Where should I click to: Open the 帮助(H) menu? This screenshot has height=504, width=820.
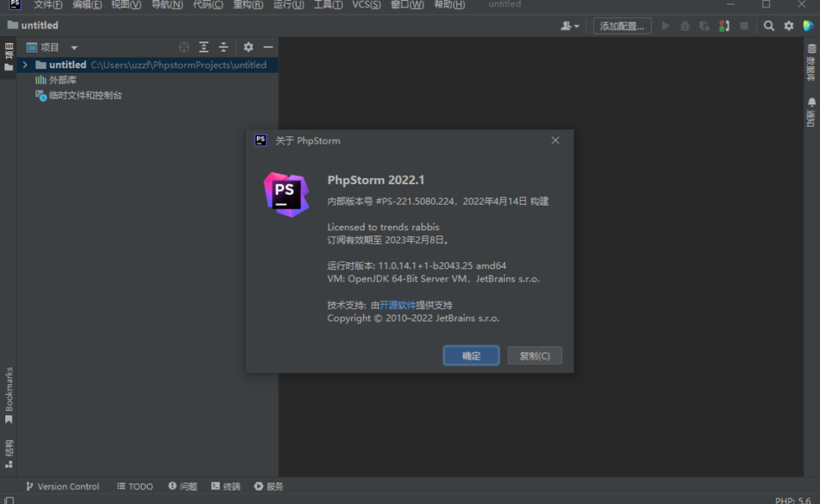(x=449, y=5)
